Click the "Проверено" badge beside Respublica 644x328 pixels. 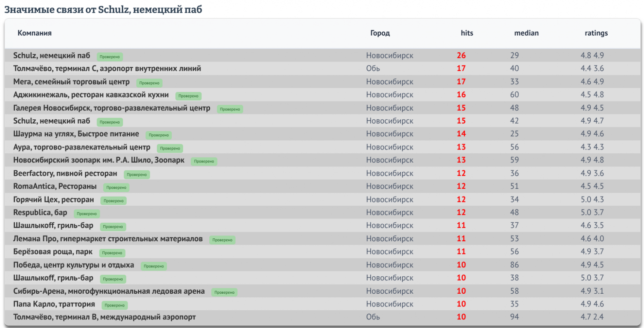point(87,214)
